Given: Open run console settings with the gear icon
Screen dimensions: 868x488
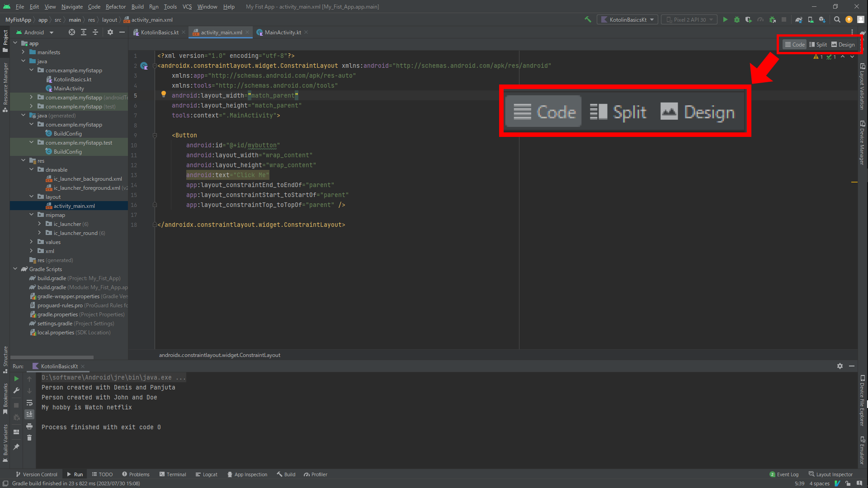Looking at the screenshot, I should click(x=840, y=366).
